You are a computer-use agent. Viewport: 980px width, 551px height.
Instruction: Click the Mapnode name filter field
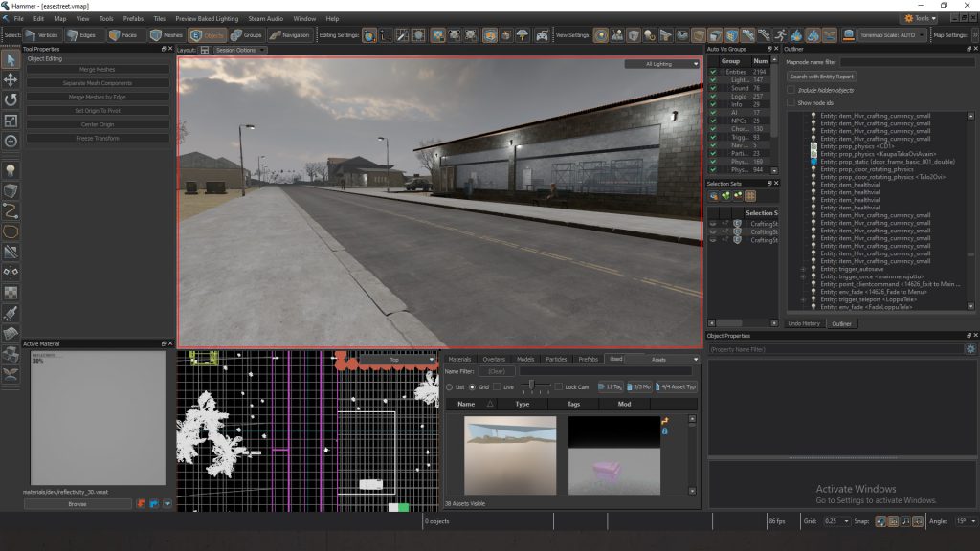[x=906, y=62]
